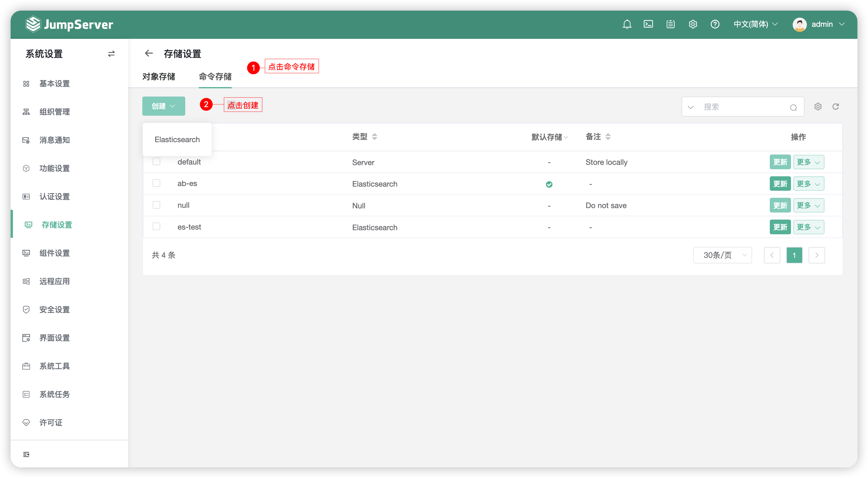Open the notifications bell icon
Viewport: 868px width, 478px height.
click(627, 24)
